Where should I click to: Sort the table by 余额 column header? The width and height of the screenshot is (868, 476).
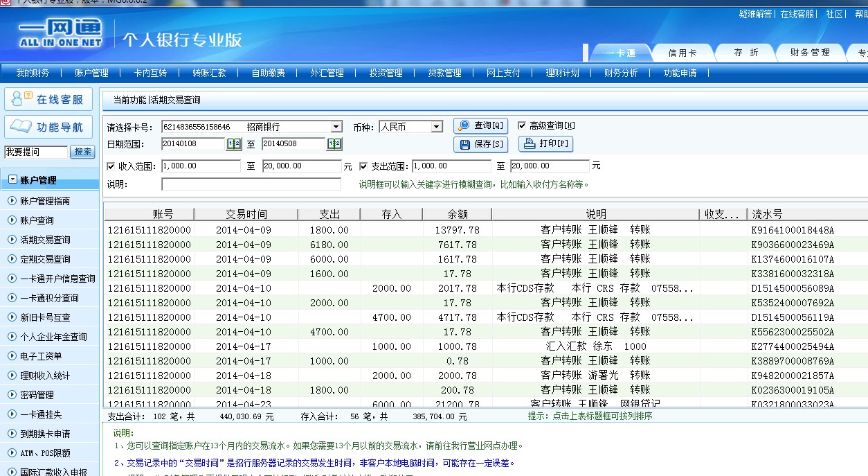coord(457,214)
